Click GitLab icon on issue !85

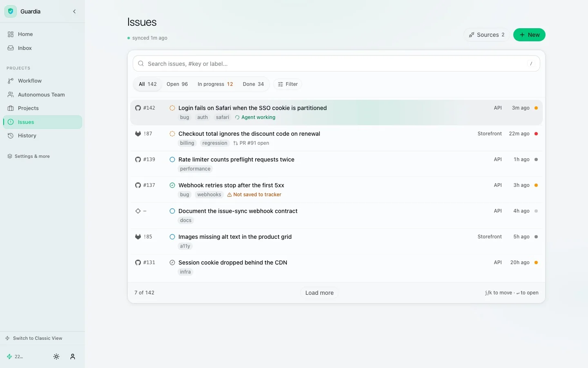138,237
